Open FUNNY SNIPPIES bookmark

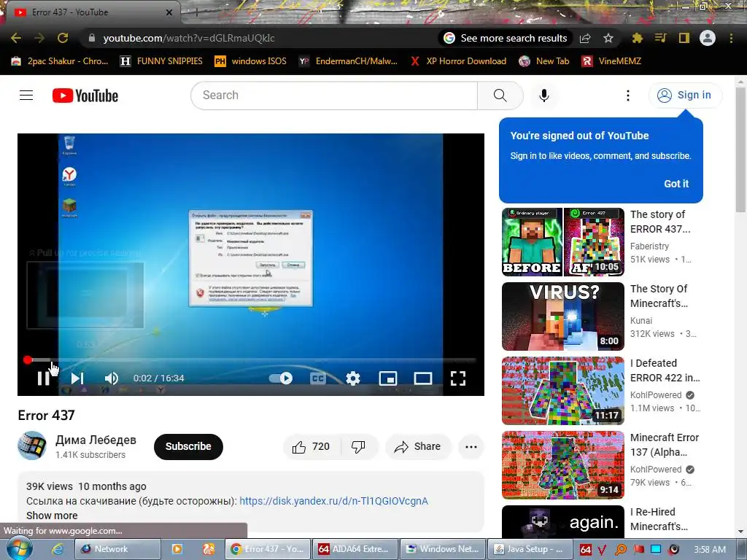click(x=161, y=61)
